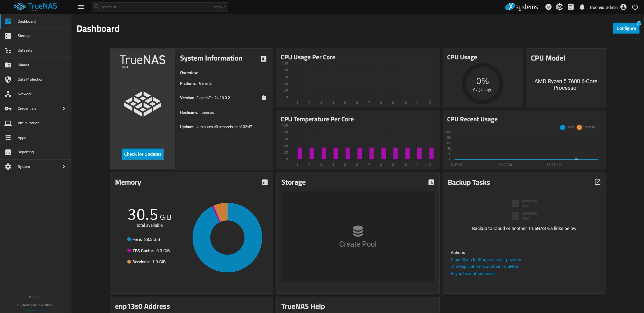Click Check for Updates button
Viewport: 644px width, 313px height.
coord(143,154)
